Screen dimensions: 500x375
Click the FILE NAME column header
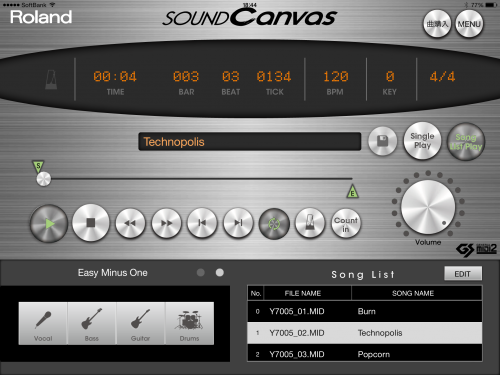pyautogui.click(x=308, y=293)
